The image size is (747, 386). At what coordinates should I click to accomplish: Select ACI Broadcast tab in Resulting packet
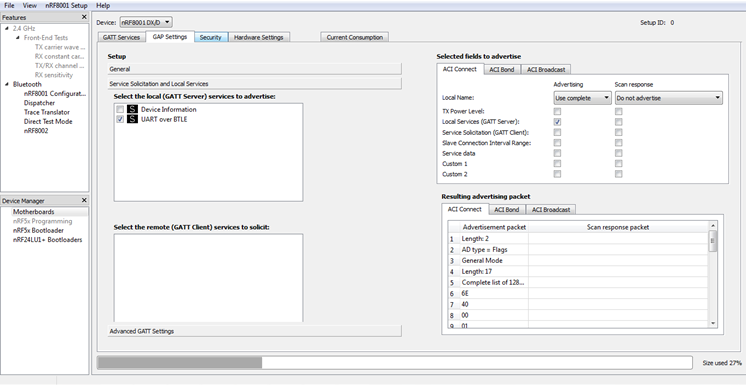(x=551, y=210)
